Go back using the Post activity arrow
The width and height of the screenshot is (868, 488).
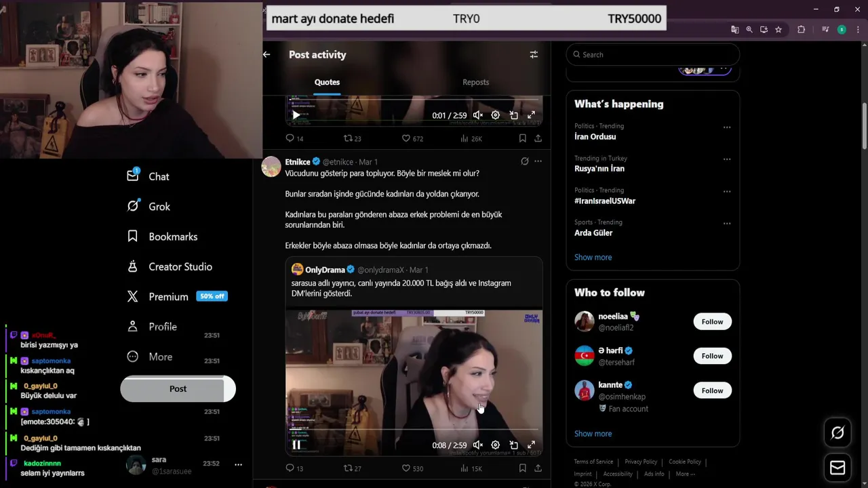(x=267, y=54)
